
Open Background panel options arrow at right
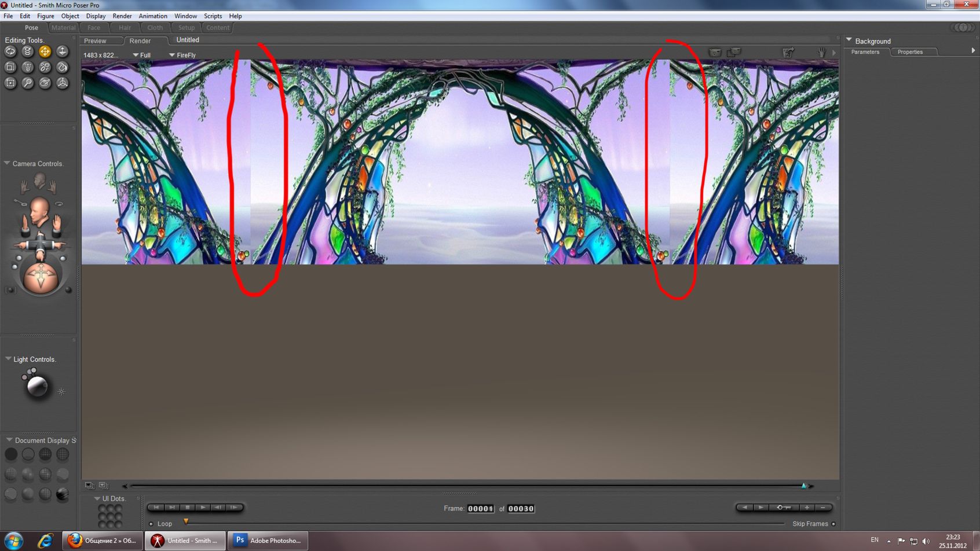(973, 51)
